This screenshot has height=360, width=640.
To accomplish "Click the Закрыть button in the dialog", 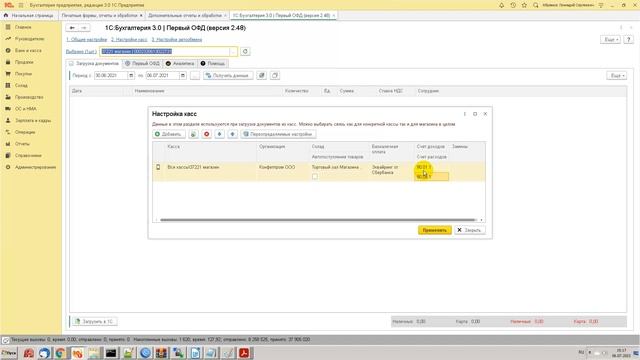I will (x=469, y=230).
